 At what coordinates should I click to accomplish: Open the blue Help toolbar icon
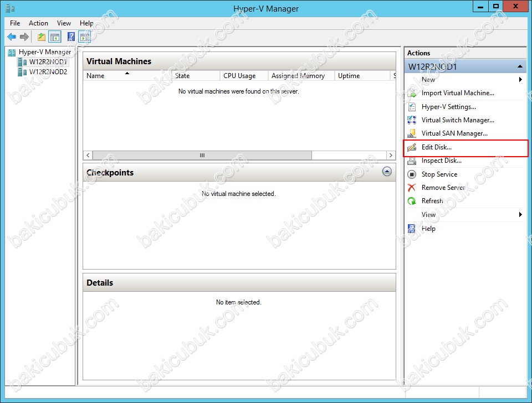pos(71,37)
